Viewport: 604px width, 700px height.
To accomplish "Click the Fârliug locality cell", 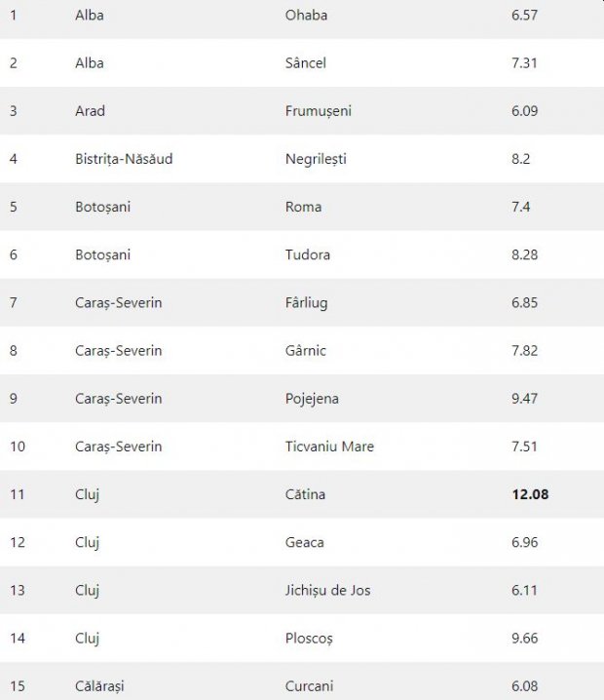I will click(306, 303).
